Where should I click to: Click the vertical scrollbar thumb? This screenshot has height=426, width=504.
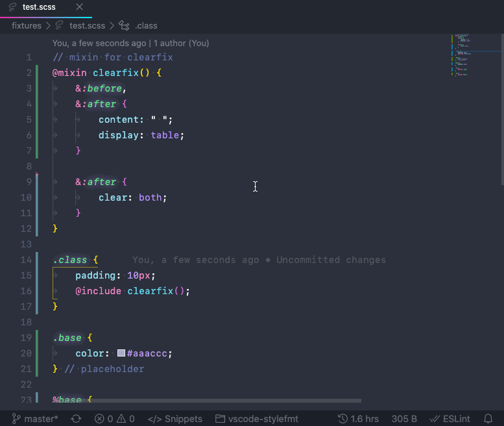pos(503,109)
